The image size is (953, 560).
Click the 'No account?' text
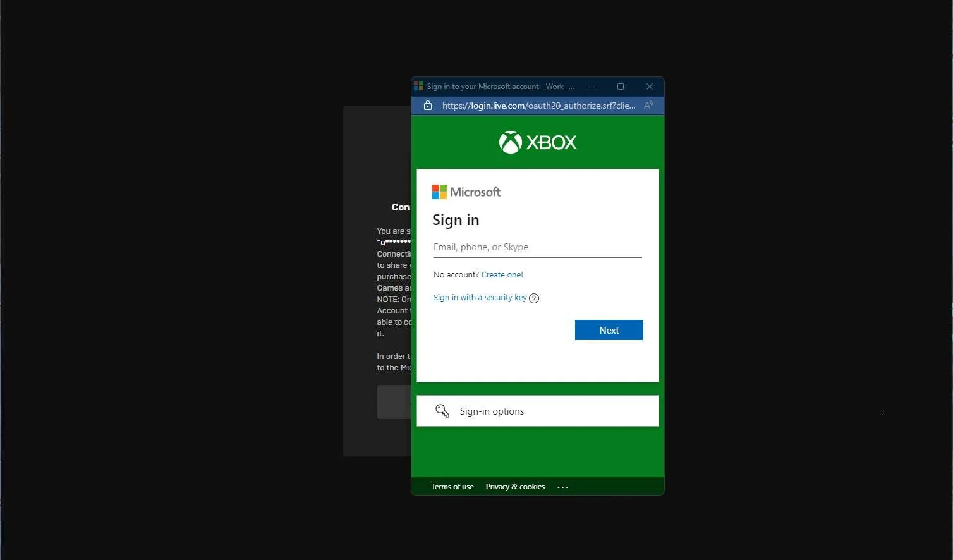click(456, 275)
